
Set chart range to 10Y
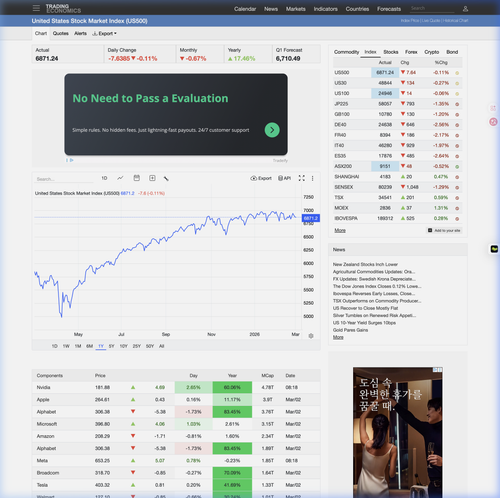pyautogui.click(x=124, y=346)
